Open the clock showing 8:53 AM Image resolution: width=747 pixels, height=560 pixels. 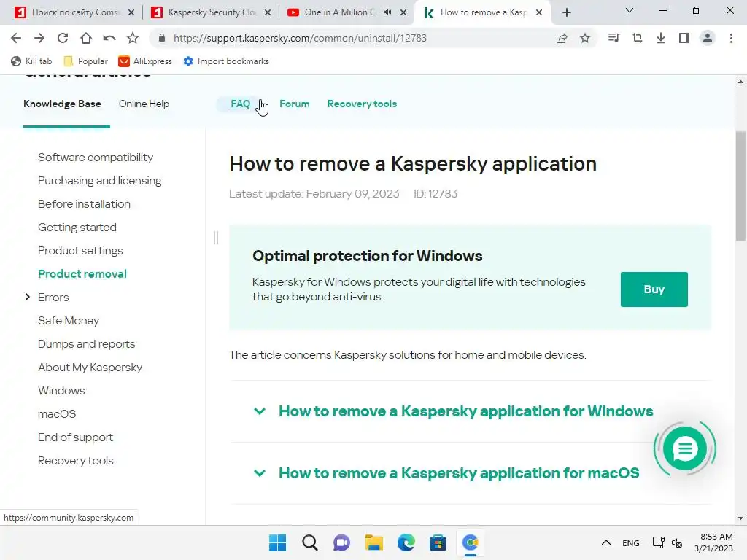click(713, 542)
